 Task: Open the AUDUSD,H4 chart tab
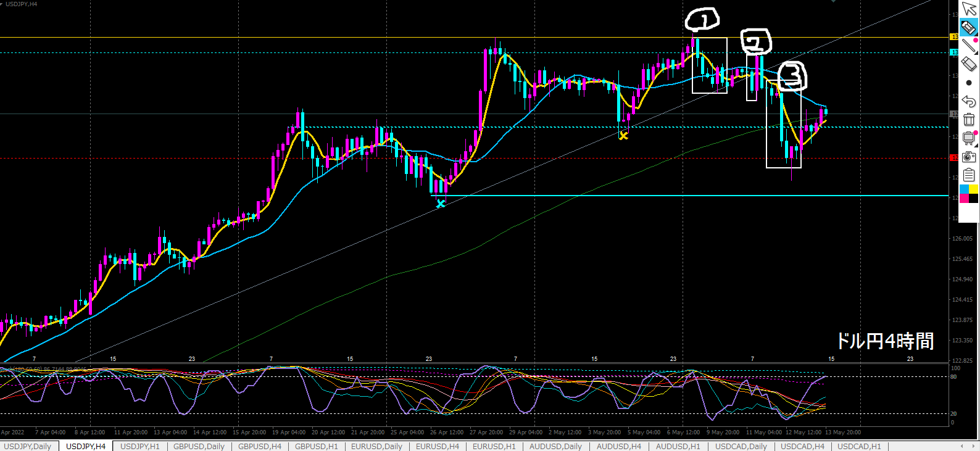coord(619,446)
